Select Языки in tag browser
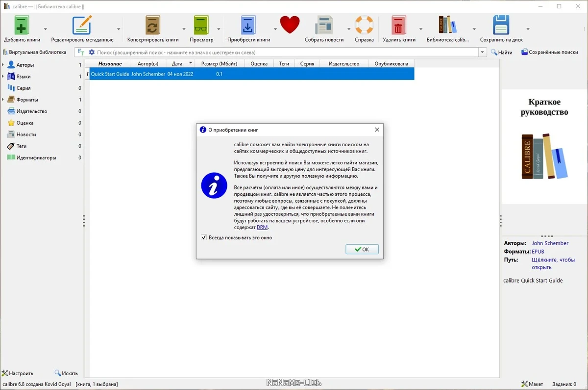The width and height of the screenshot is (588, 390). tap(23, 77)
